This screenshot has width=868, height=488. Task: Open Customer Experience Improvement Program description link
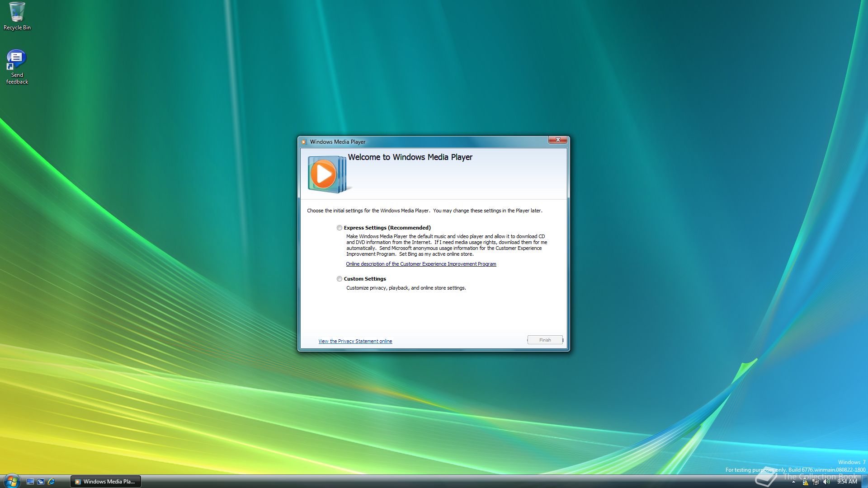coord(421,264)
